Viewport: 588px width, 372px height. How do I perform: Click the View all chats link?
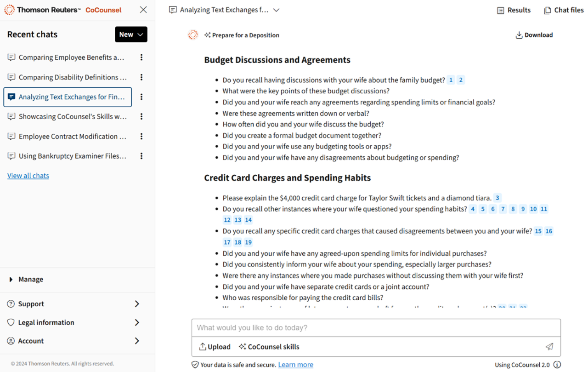pos(28,176)
